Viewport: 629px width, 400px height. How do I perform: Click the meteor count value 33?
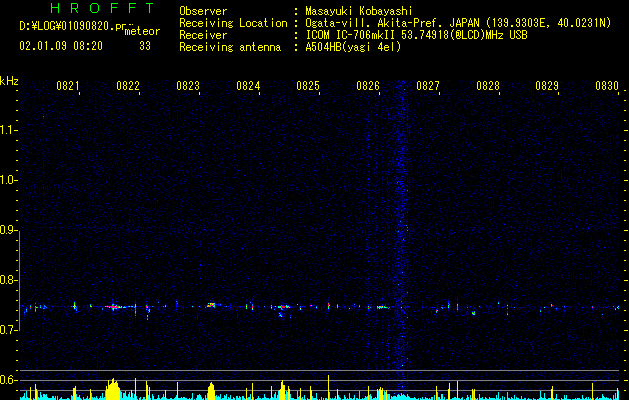point(145,46)
